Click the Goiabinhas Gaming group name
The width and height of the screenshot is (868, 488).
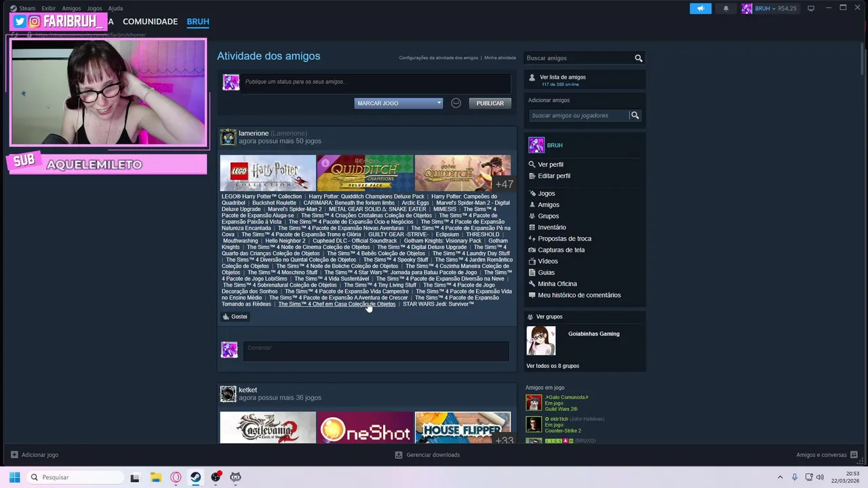pos(593,334)
